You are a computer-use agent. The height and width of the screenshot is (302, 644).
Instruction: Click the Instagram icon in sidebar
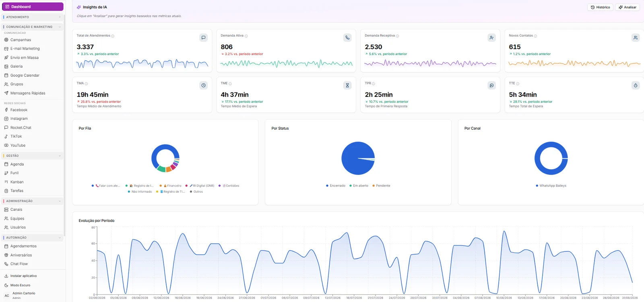point(6,119)
